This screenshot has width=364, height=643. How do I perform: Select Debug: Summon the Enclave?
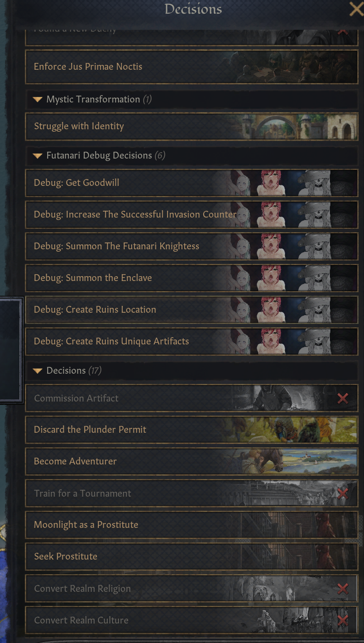[x=192, y=278]
